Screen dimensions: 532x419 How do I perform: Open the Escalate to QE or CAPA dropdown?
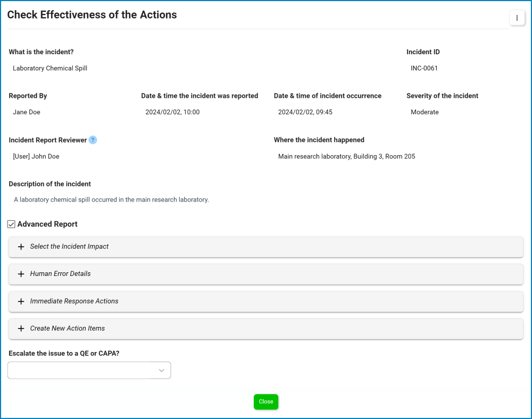(80, 371)
